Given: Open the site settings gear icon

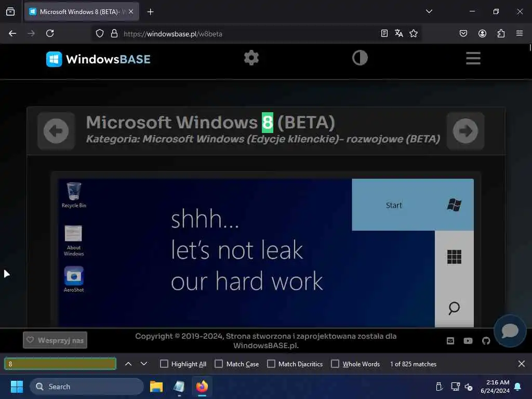Looking at the screenshot, I should (251, 58).
